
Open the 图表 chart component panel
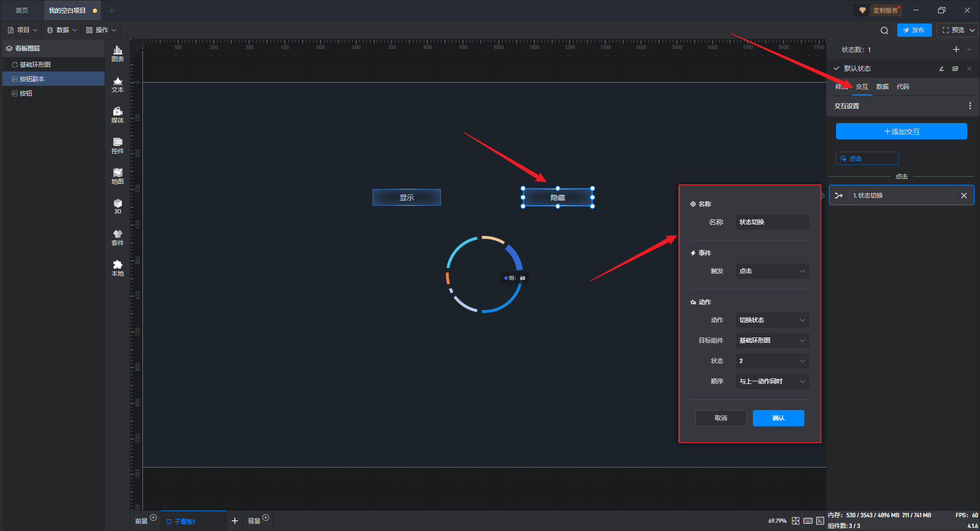[x=117, y=53]
